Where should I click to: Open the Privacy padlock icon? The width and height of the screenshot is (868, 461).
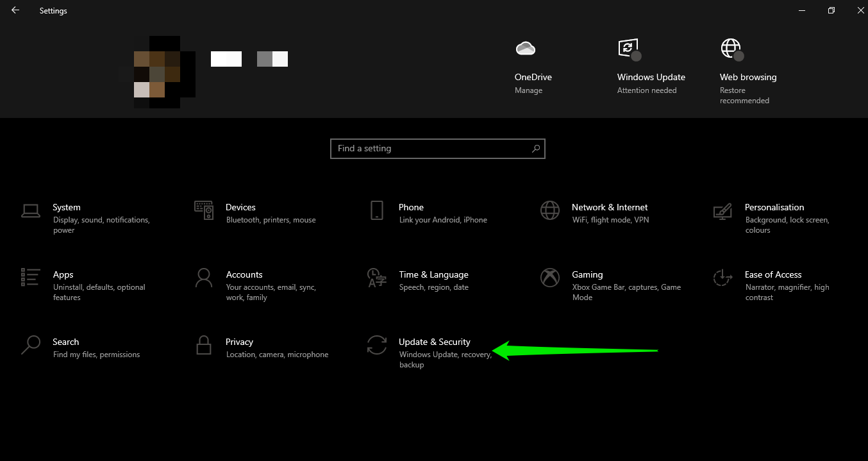[204, 345]
